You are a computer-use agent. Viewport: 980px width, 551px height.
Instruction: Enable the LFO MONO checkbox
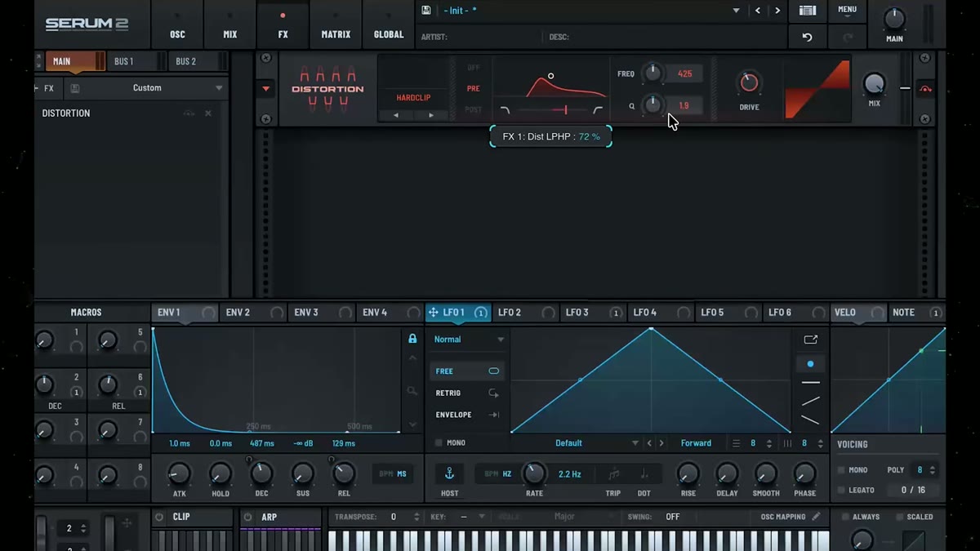[439, 443]
